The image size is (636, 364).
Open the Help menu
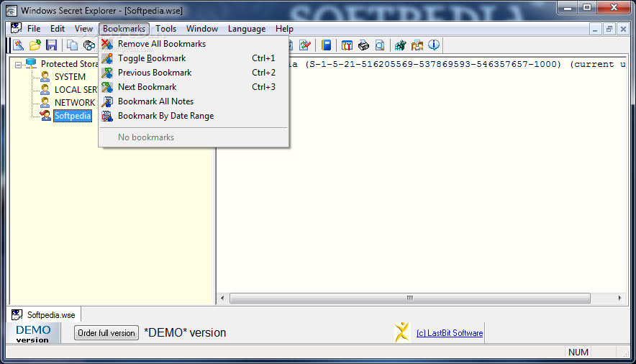[x=284, y=29]
